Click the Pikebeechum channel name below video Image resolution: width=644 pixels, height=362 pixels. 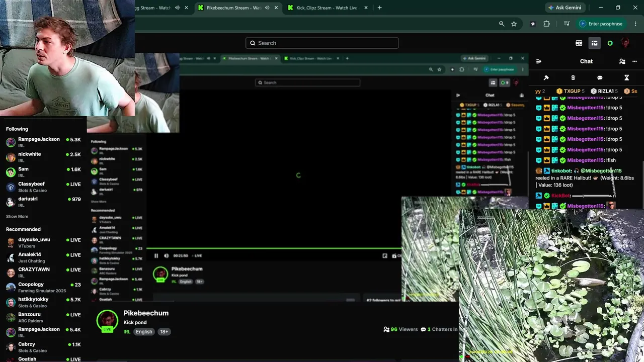pyautogui.click(x=146, y=313)
